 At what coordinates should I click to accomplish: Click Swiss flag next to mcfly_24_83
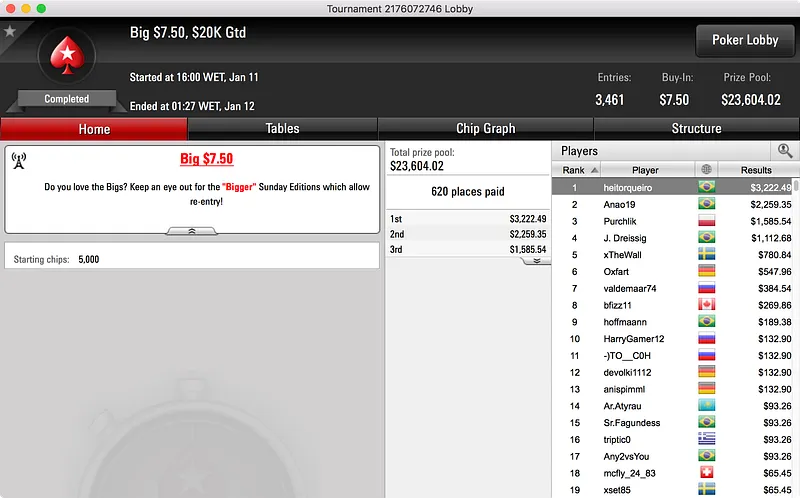[x=706, y=472]
